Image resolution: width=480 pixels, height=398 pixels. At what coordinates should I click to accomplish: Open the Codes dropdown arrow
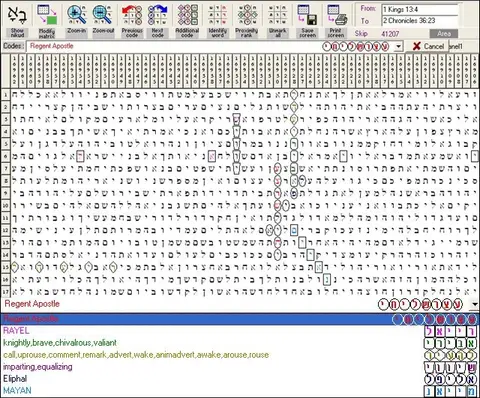pyautogui.click(x=399, y=46)
